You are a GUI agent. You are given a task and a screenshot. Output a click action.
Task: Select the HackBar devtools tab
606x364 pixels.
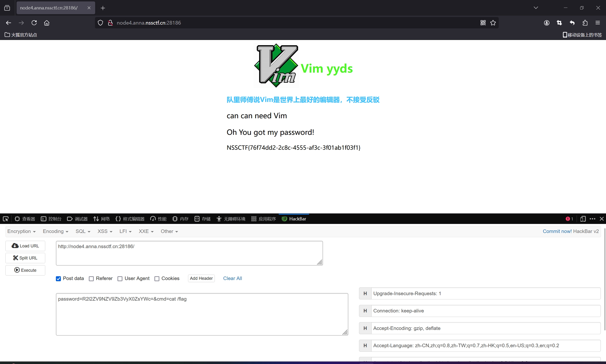coord(294,219)
